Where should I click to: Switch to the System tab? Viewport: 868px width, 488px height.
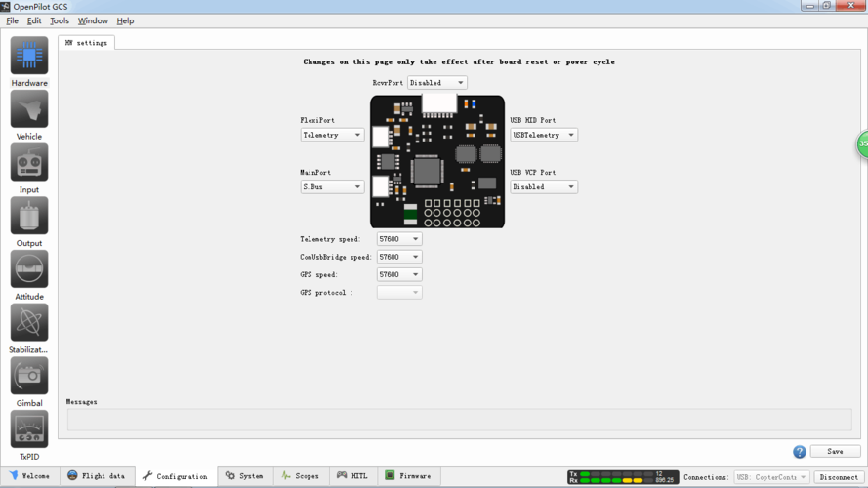click(245, 476)
